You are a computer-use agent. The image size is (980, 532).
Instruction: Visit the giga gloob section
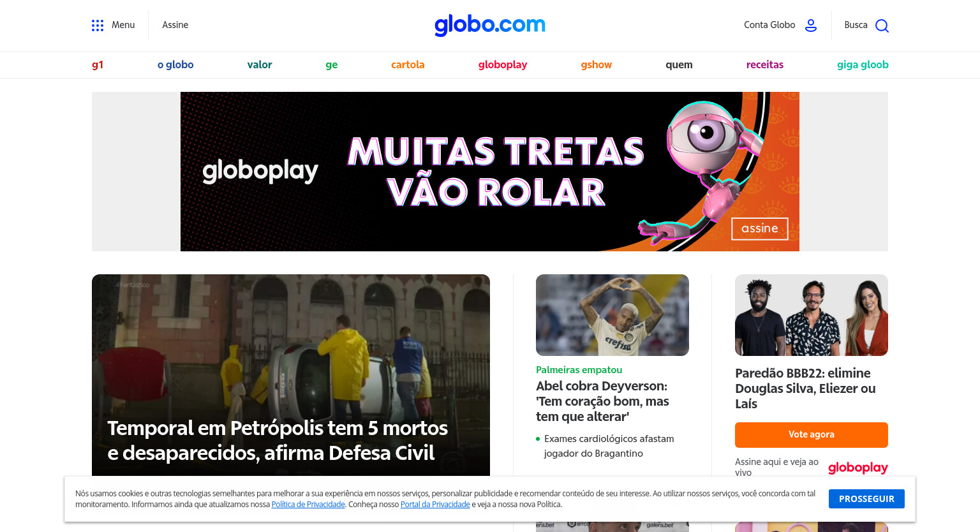click(863, 64)
